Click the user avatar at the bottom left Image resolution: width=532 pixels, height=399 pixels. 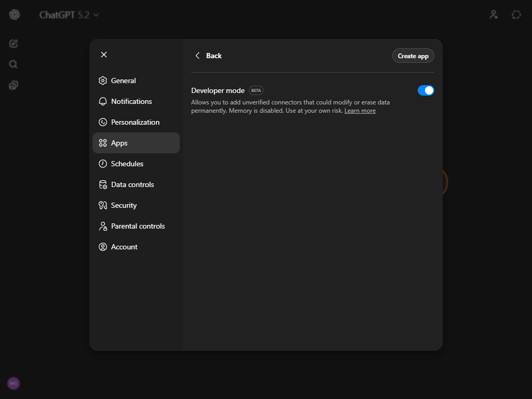point(13,383)
